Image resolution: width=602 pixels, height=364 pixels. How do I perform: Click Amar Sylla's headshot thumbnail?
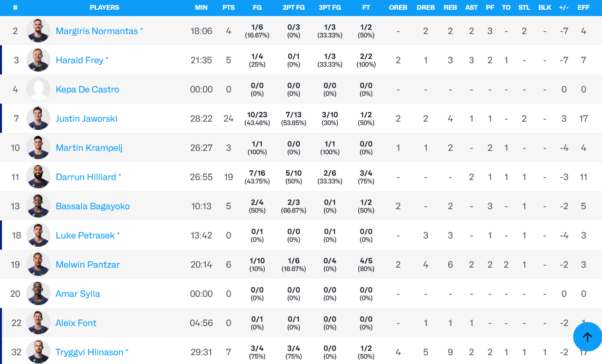(38, 293)
